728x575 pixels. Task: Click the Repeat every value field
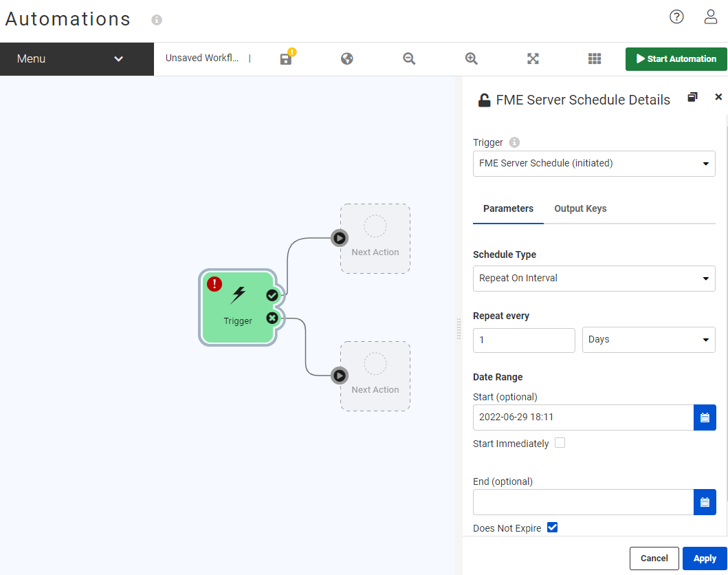click(524, 339)
